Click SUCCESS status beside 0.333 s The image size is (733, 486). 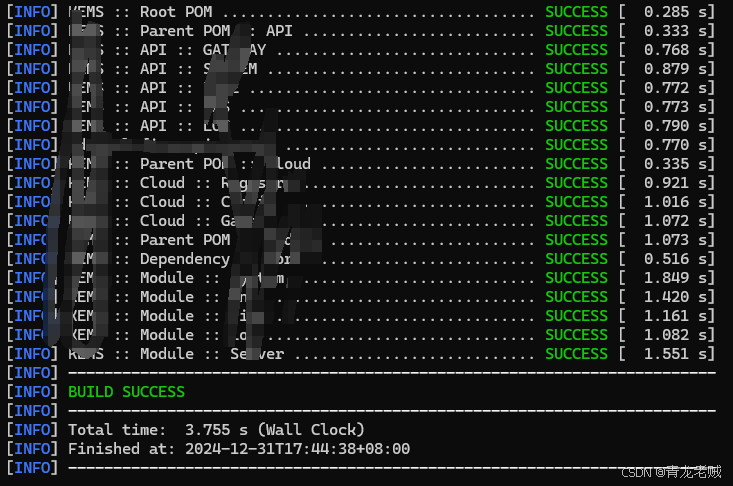click(x=576, y=31)
